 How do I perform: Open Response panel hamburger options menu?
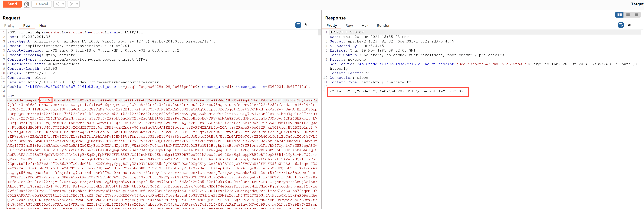pos(638,25)
